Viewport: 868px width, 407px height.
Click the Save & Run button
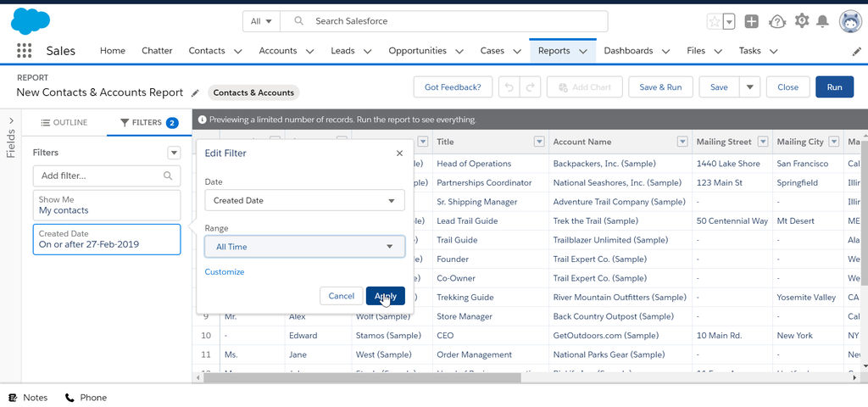(x=660, y=87)
